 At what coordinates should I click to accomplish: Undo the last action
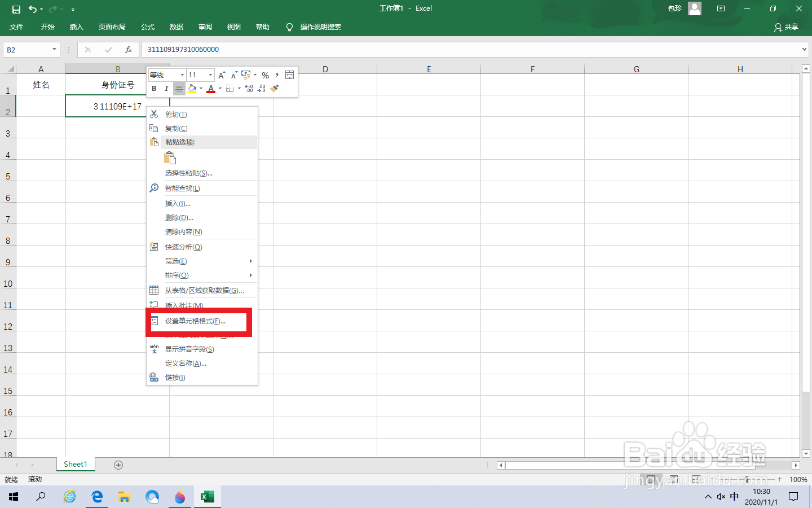point(33,9)
